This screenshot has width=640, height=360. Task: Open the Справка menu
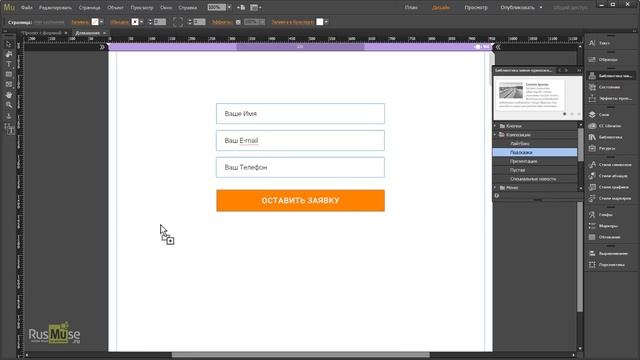[188, 7]
